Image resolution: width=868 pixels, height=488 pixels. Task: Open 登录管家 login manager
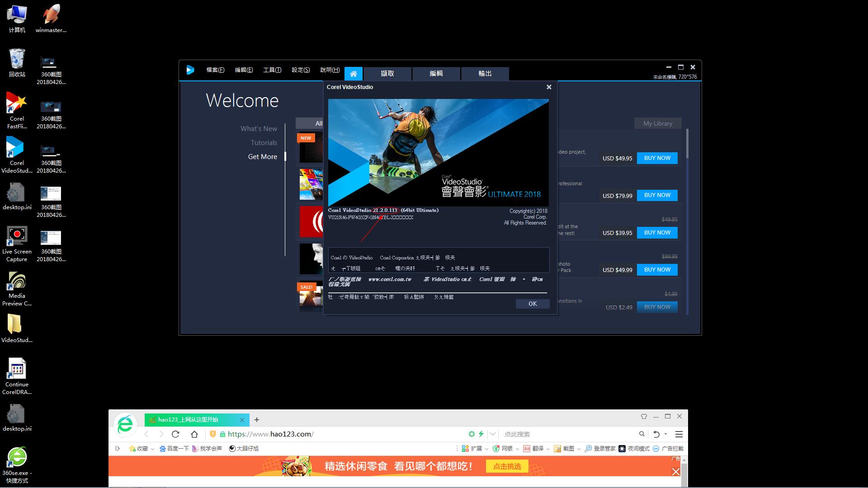(600, 449)
